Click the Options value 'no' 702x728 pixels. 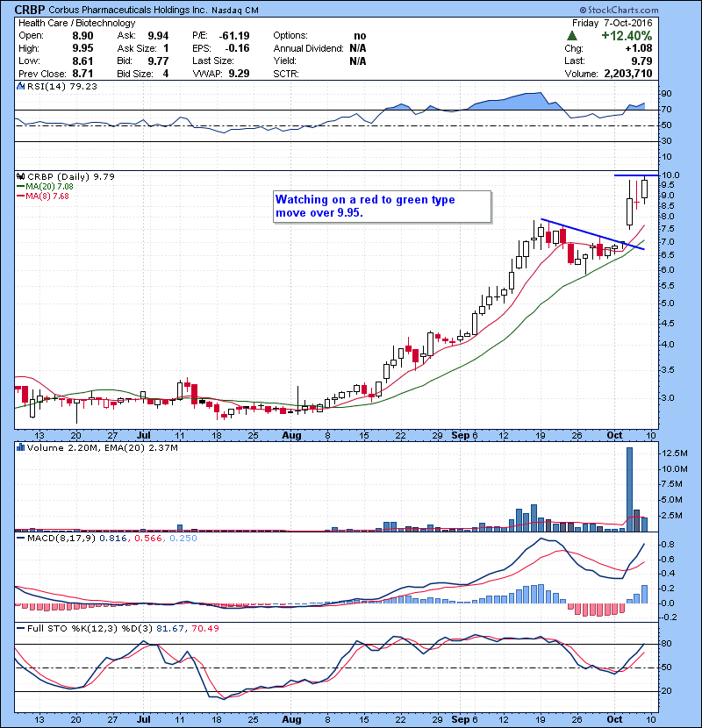(360, 36)
